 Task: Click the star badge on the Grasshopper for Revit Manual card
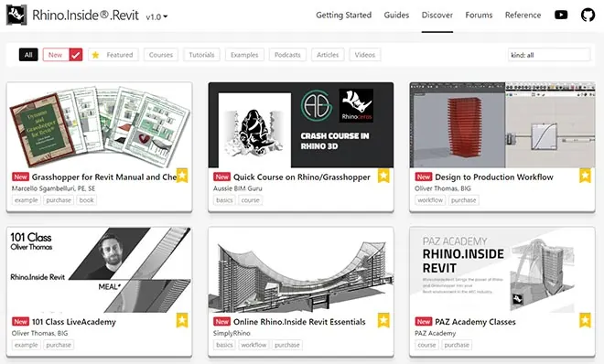pos(182,176)
